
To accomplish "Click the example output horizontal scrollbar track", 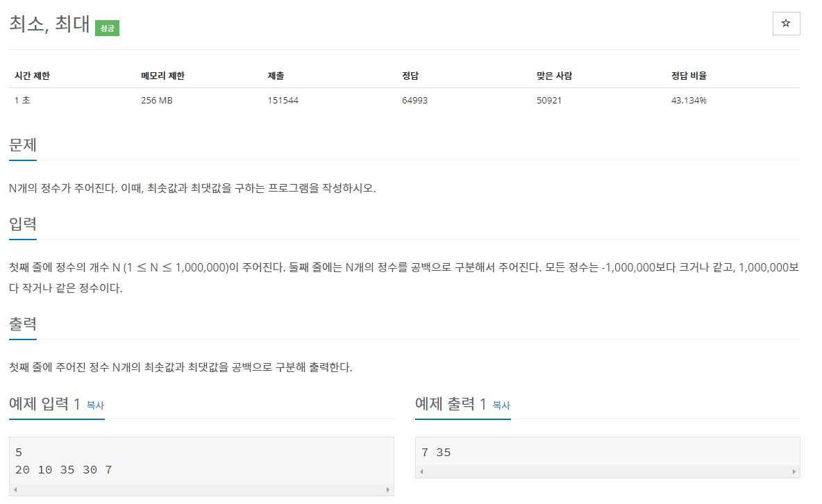I will pyautogui.click(x=607, y=472).
